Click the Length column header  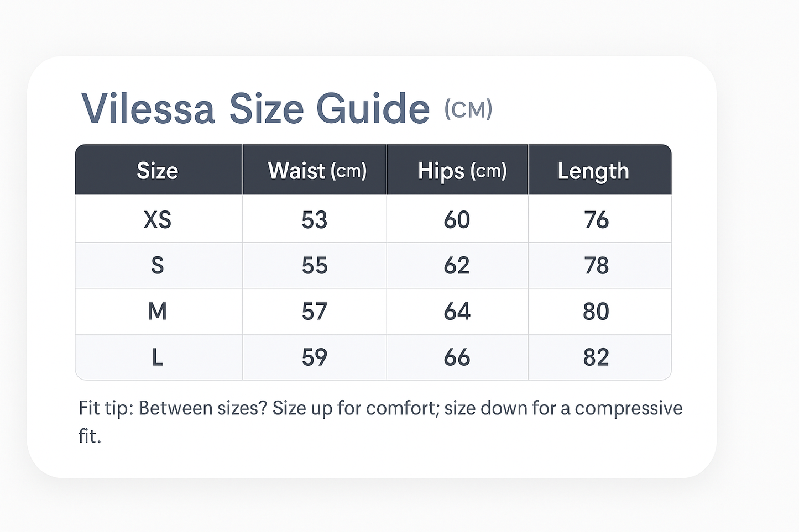point(593,171)
